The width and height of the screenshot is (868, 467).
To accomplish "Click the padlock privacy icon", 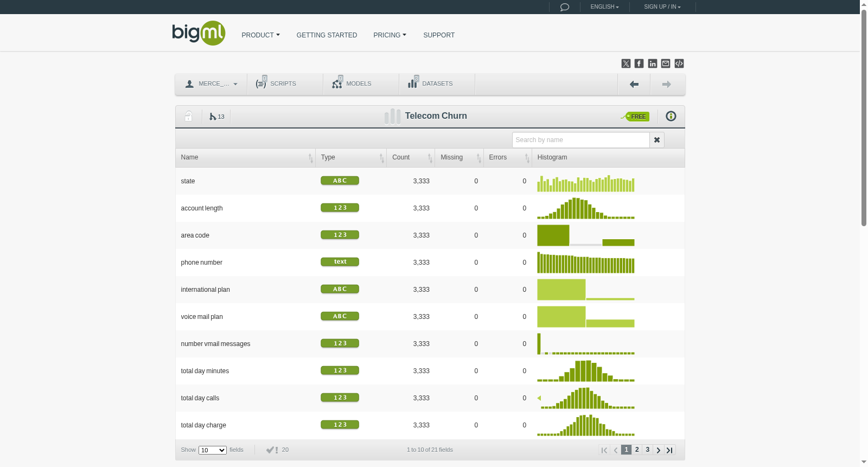I will pyautogui.click(x=188, y=116).
